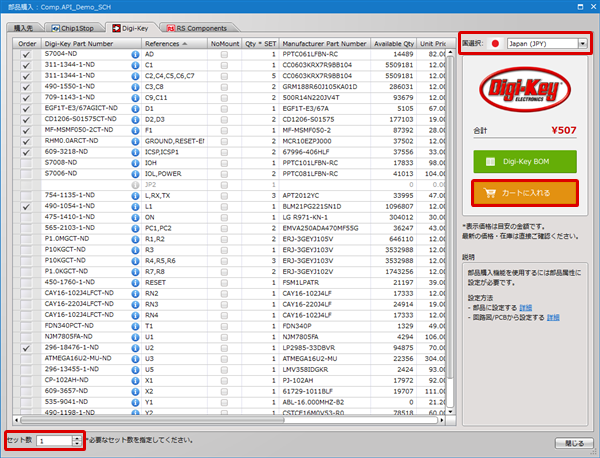Click the Available Qty column header
The height and width of the screenshot is (458, 600).
point(394,44)
